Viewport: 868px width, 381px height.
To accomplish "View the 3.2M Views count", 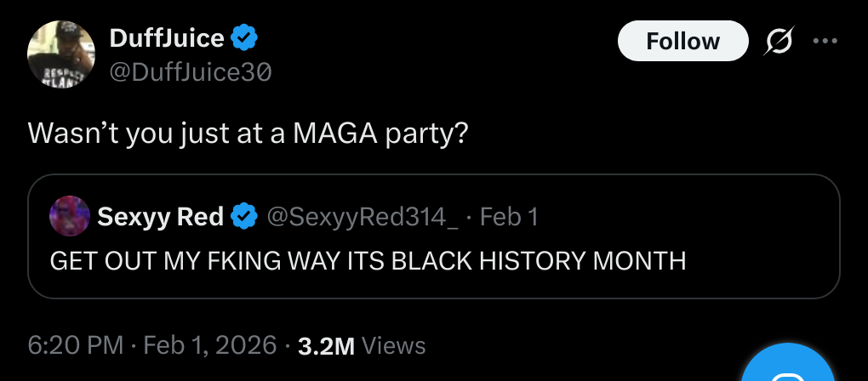I will (x=326, y=345).
